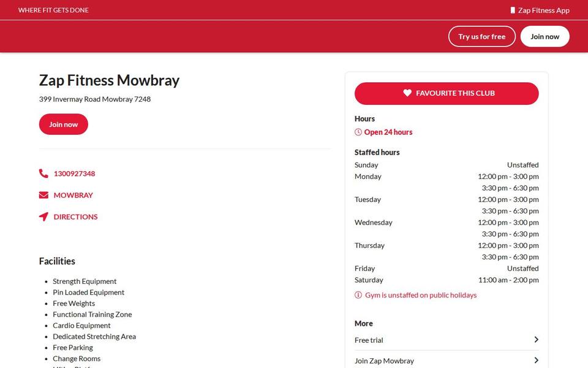Click Strength Equipment list item
Screen dimensions: 588x368
click(x=85, y=282)
